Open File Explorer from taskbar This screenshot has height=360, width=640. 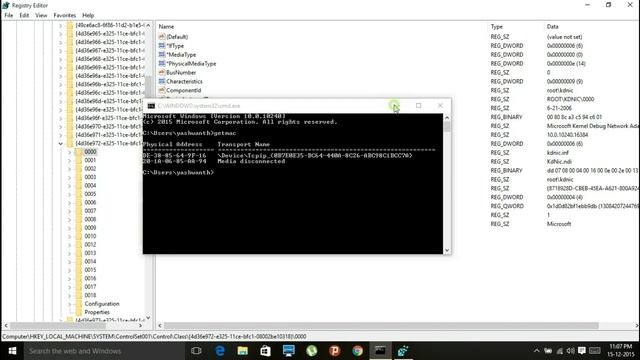242,351
